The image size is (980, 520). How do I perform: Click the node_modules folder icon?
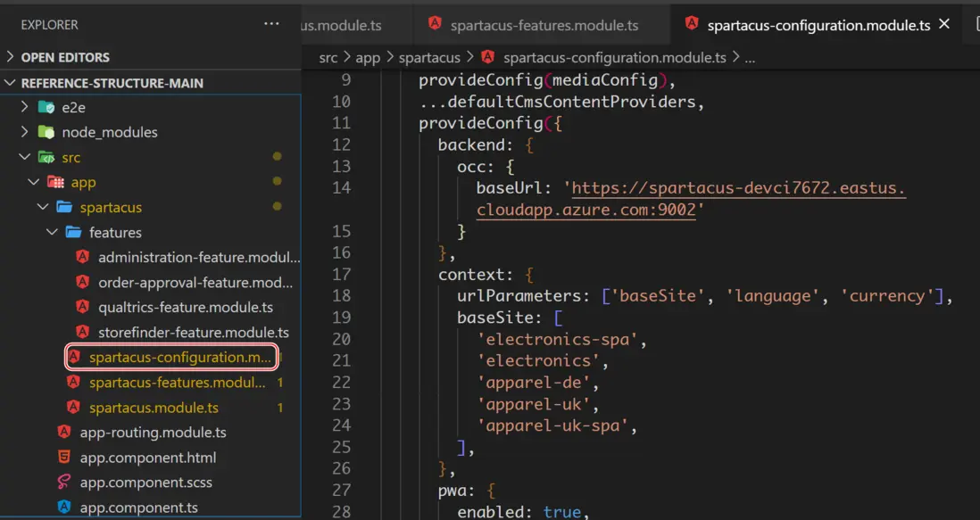click(46, 132)
